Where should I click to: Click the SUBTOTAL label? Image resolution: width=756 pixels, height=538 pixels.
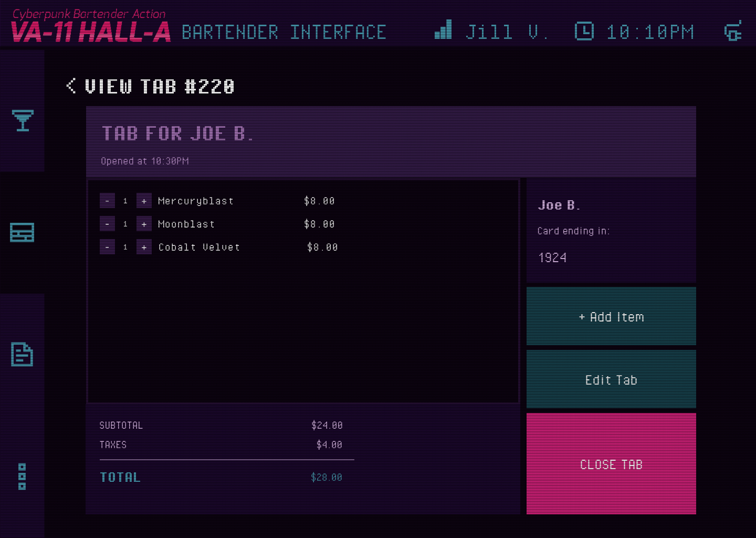point(121,425)
